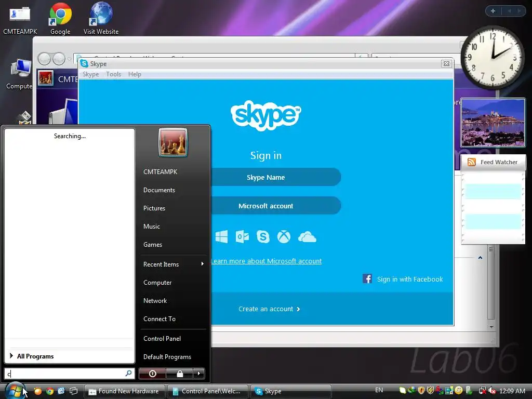The height and width of the screenshot is (399, 532).
Task: Open the Computer desktop icon
Action: click(x=20, y=74)
